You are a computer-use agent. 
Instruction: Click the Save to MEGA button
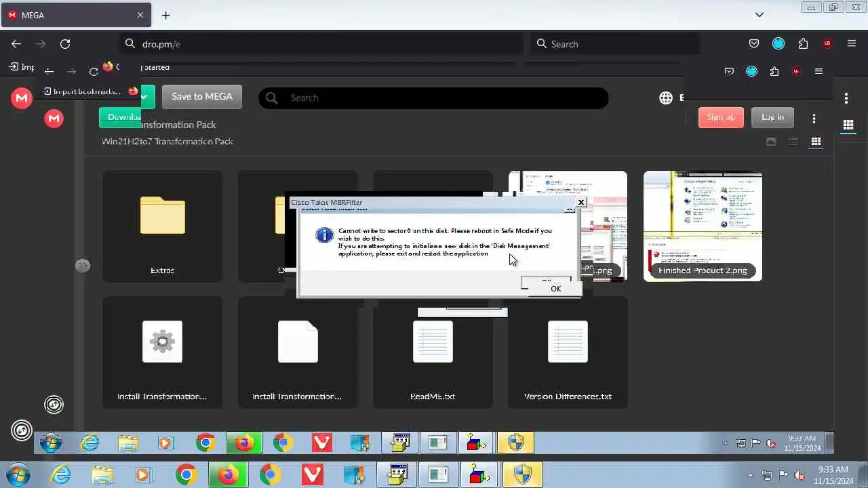tap(202, 97)
